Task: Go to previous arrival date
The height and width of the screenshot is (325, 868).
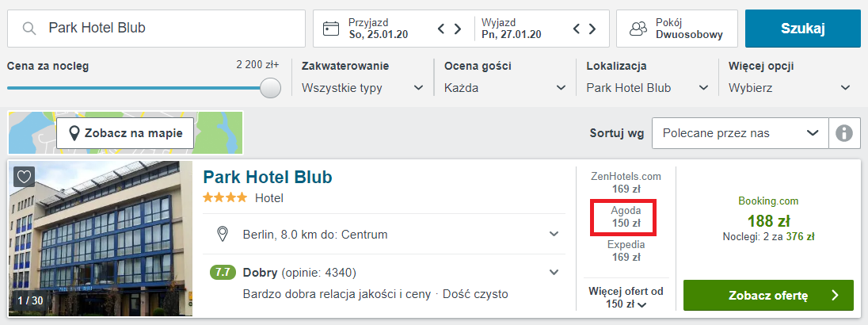Action: [442, 29]
